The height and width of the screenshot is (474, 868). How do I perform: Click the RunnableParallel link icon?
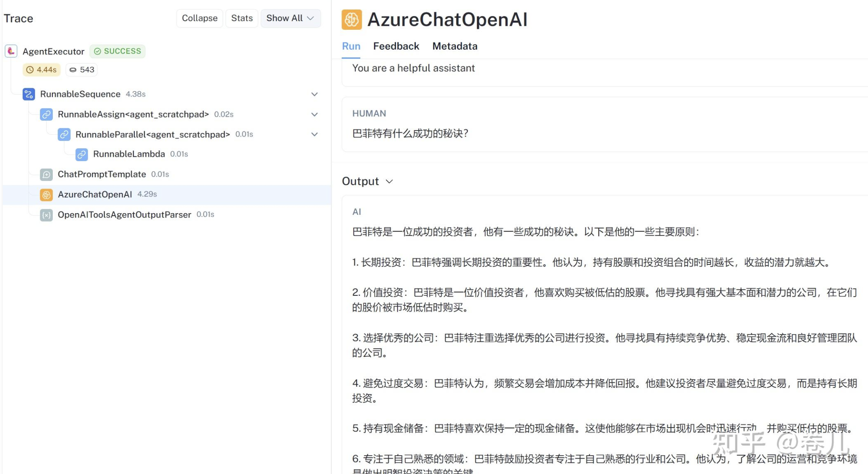coord(64,134)
